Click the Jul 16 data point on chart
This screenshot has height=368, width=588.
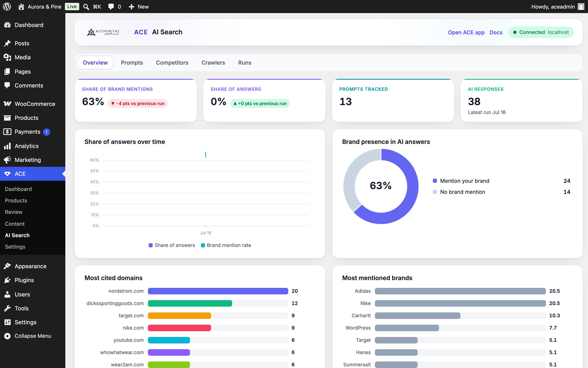point(206,226)
